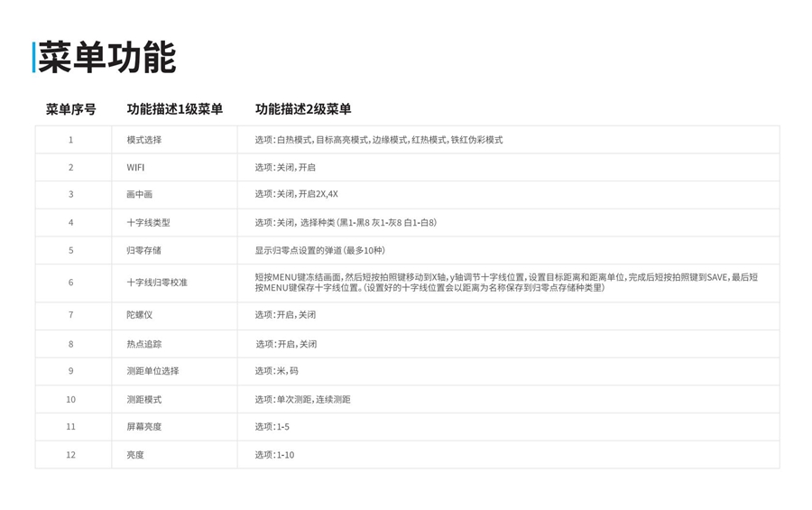
Task: Click 选项:开启,关闭 in the 热点追踪 row
Action: 286,344
